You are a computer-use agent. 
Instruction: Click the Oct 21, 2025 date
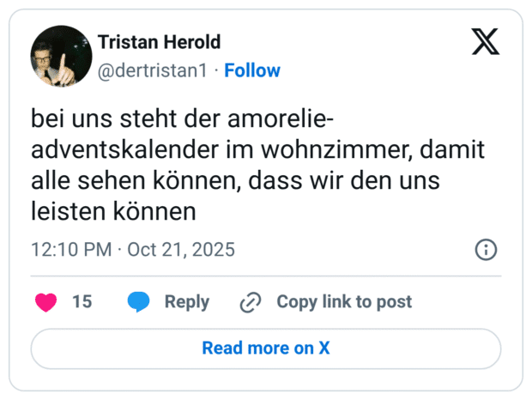tap(181, 250)
